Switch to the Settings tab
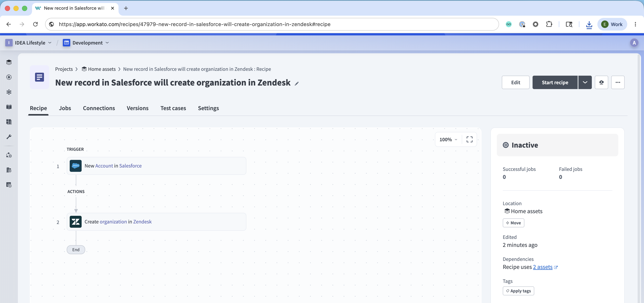Viewport: 644px width, 303px height. [209, 108]
